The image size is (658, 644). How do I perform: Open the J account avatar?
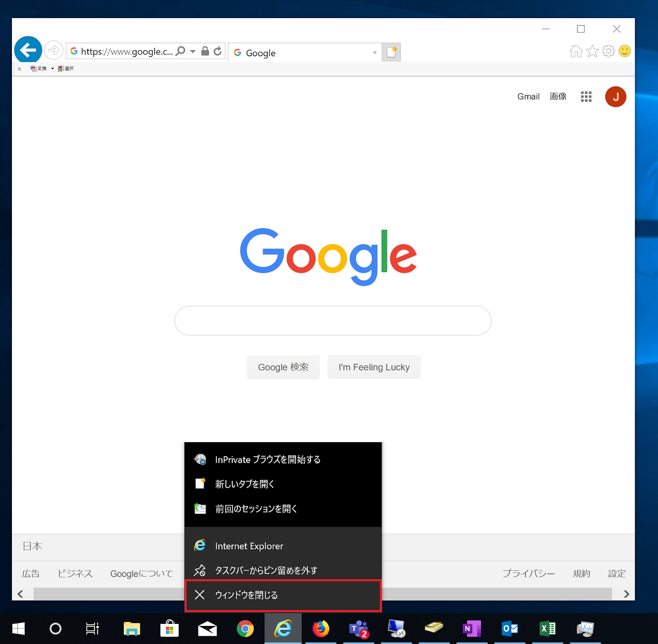[x=616, y=97]
